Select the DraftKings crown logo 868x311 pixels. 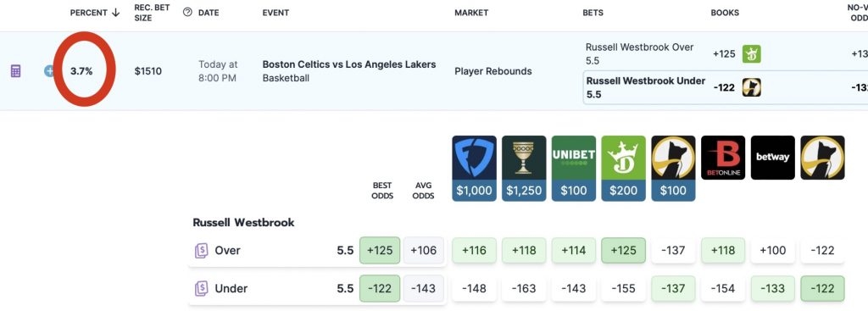pyautogui.click(x=623, y=158)
